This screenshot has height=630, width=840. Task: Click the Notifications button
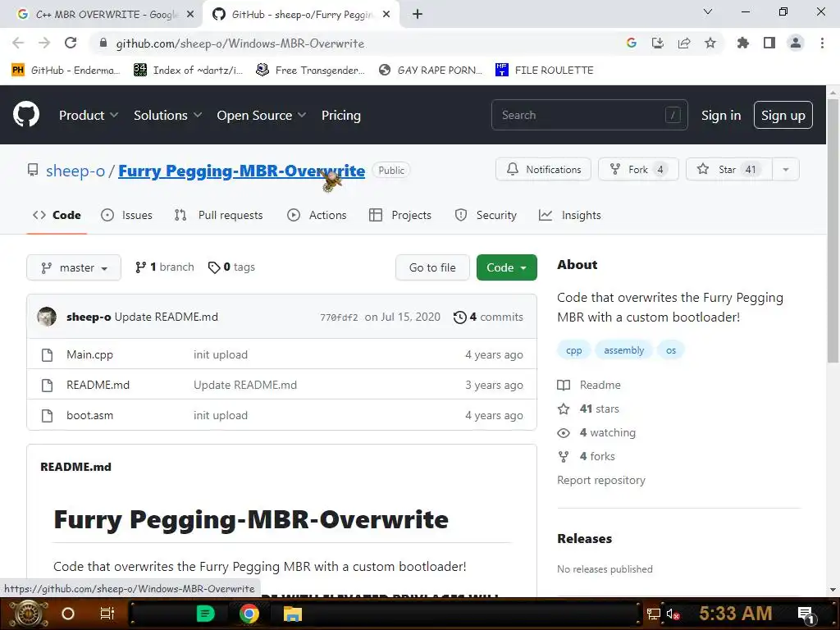pos(543,169)
